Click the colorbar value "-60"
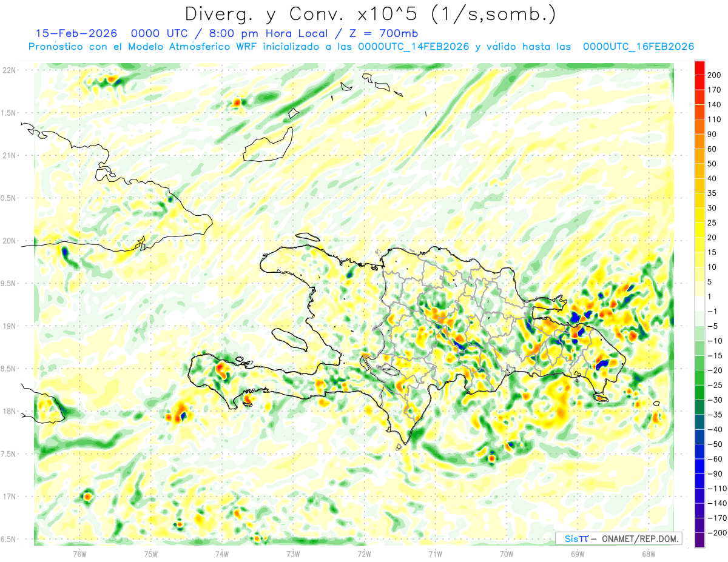The image size is (728, 562). click(714, 459)
